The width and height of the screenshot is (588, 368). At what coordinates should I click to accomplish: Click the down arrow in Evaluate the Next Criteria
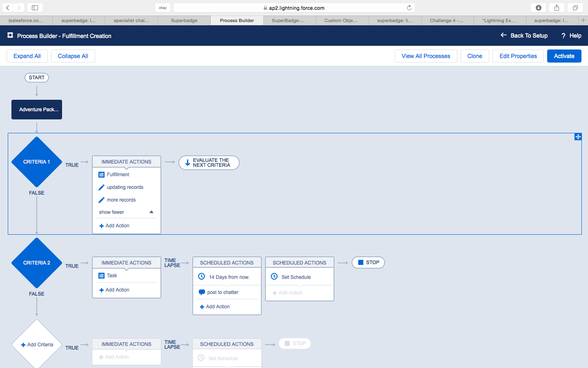coord(187,163)
